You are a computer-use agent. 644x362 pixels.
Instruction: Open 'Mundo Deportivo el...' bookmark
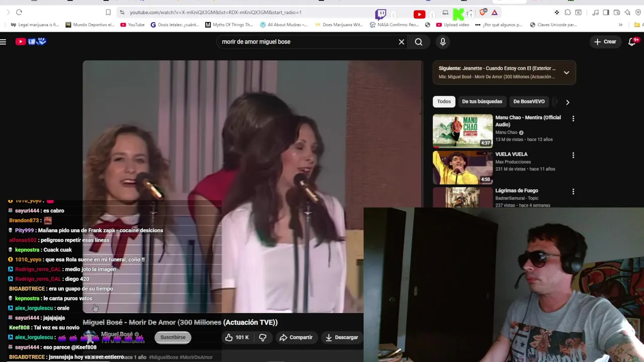pos(90,25)
